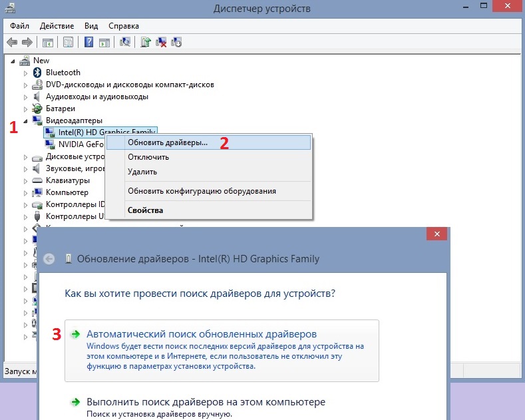Image resolution: width=525 pixels, height=420 pixels.
Task: Click the Properties sheet toolbar icon
Action: click(68, 42)
